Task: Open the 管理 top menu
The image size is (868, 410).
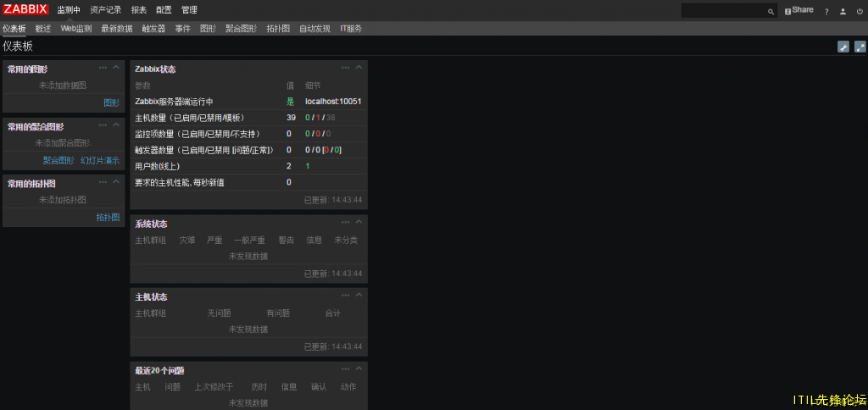Action: pyautogui.click(x=189, y=10)
